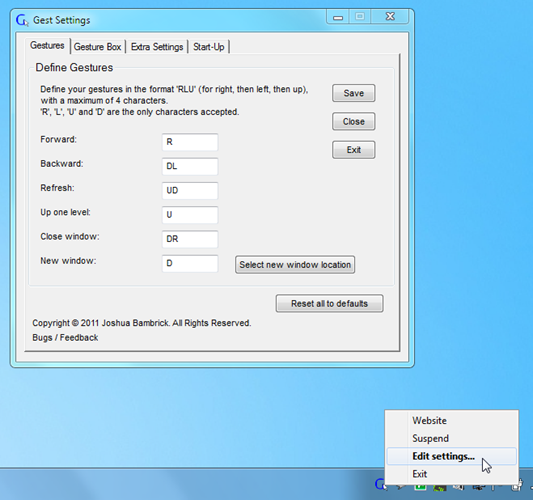This screenshot has height=500, width=533.
Task: Select the Start-Up tab
Action: pyautogui.click(x=209, y=47)
